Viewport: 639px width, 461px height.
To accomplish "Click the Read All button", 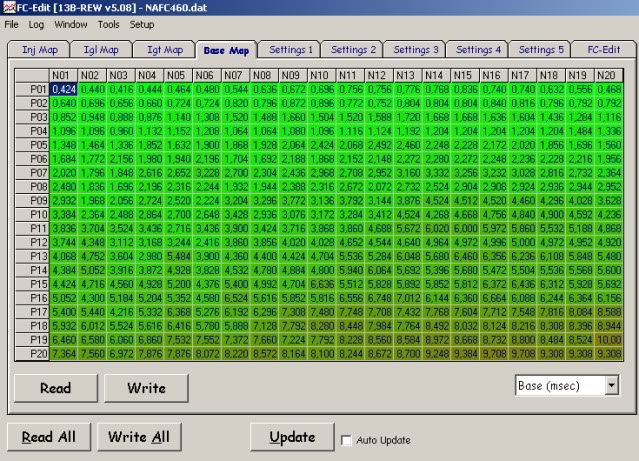I will click(x=48, y=437).
